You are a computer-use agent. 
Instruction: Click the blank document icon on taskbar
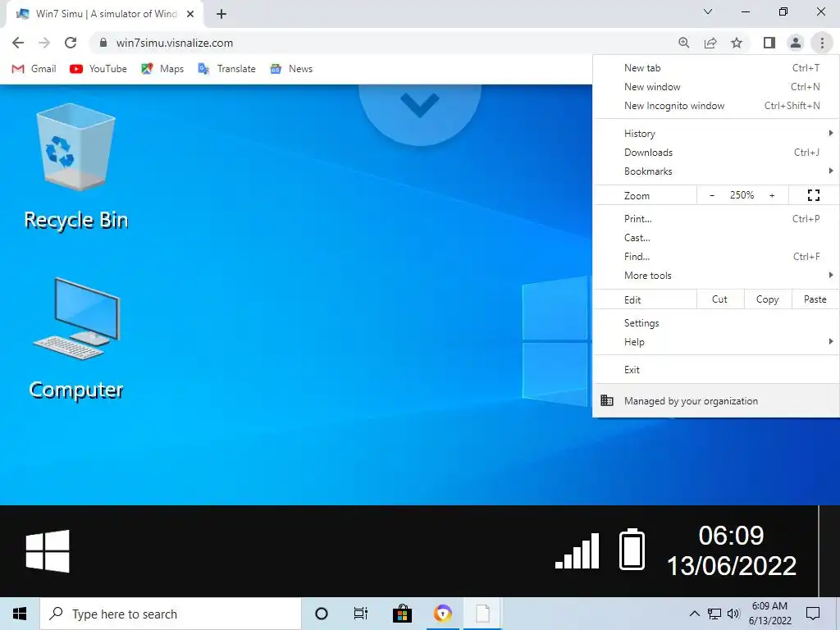pyautogui.click(x=482, y=614)
